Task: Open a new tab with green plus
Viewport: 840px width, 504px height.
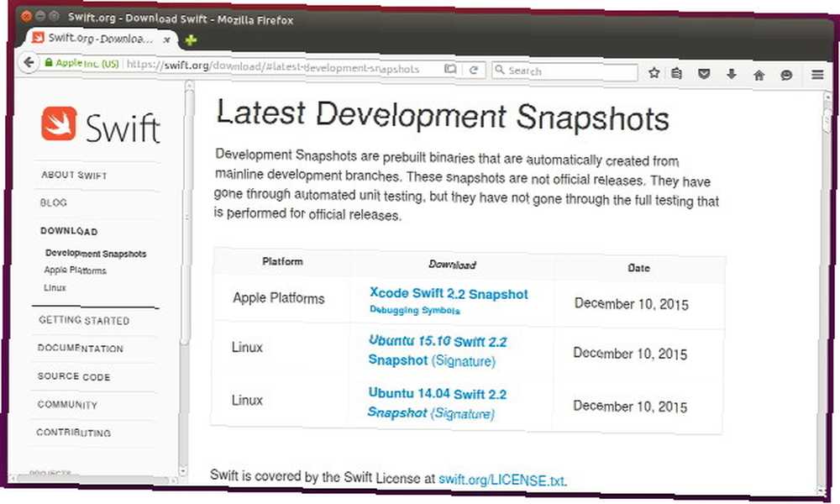Action: 191,40
